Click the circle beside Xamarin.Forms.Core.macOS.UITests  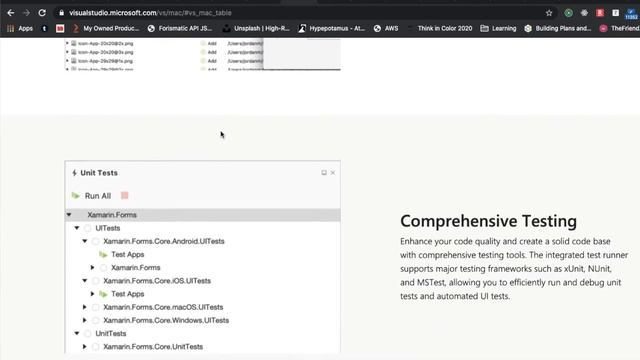point(96,307)
